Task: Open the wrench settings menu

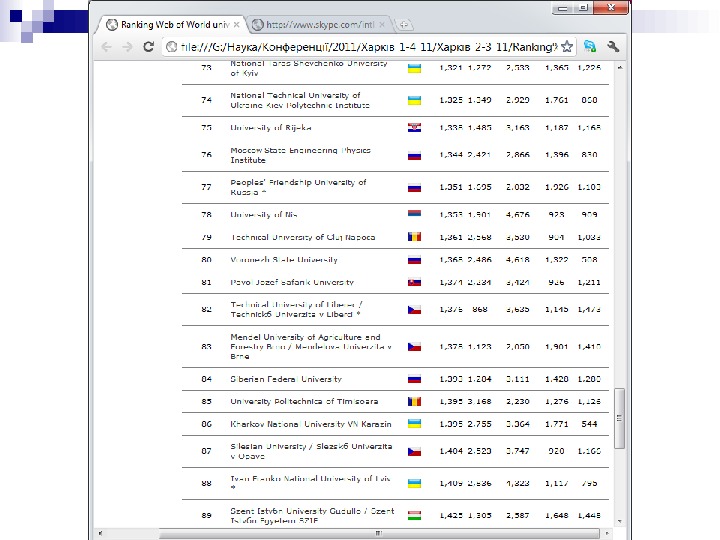Action: coord(613,46)
